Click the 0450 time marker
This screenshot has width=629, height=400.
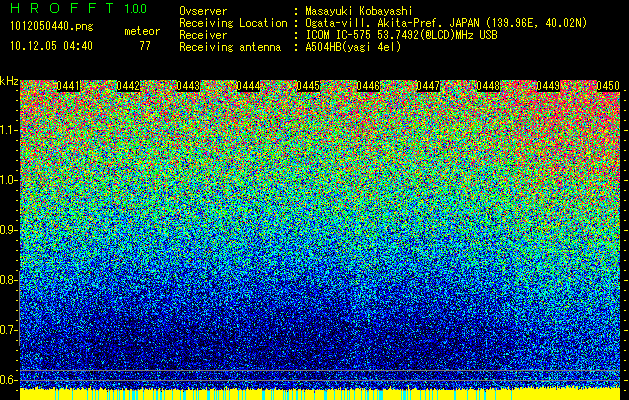pos(608,86)
